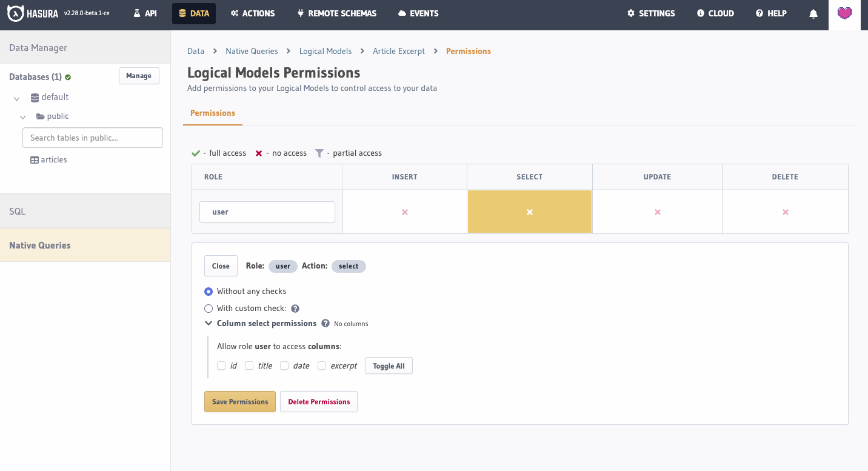This screenshot has height=471, width=868.
Task: Select the 'Without any checks' radio option
Action: (x=209, y=292)
